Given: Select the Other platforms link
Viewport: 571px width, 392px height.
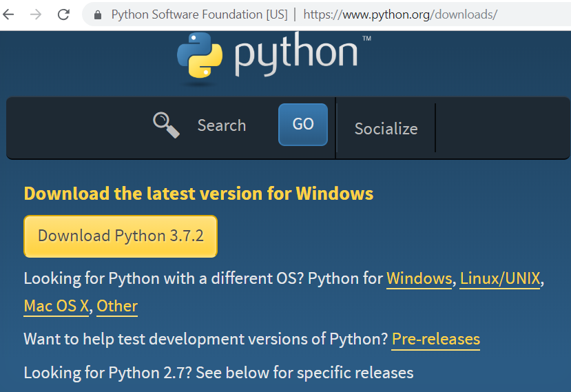Looking at the screenshot, I should pyautogui.click(x=117, y=306).
